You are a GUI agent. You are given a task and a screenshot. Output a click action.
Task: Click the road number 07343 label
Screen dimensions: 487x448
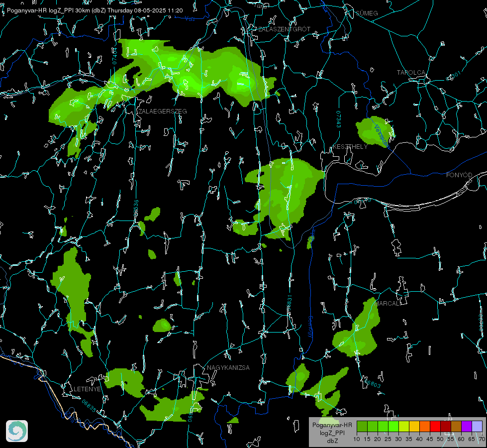339,119
